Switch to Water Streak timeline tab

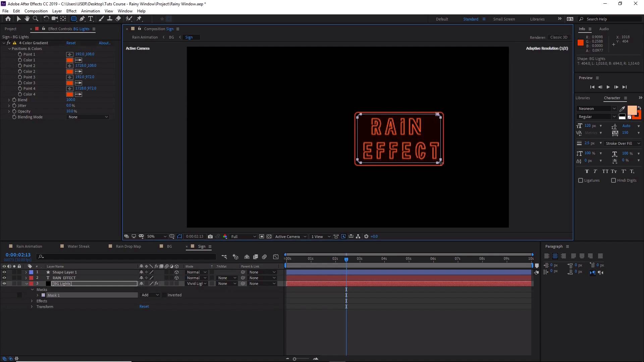click(78, 247)
